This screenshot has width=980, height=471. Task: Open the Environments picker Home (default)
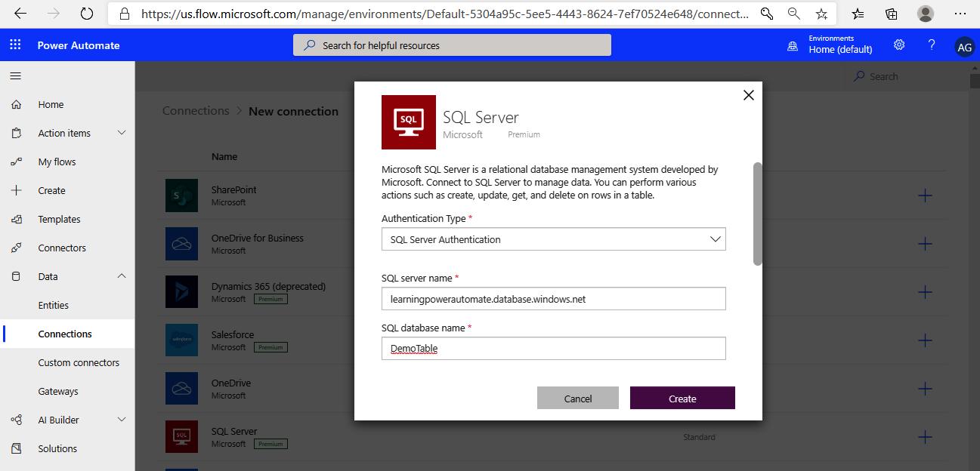click(x=830, y=45)
